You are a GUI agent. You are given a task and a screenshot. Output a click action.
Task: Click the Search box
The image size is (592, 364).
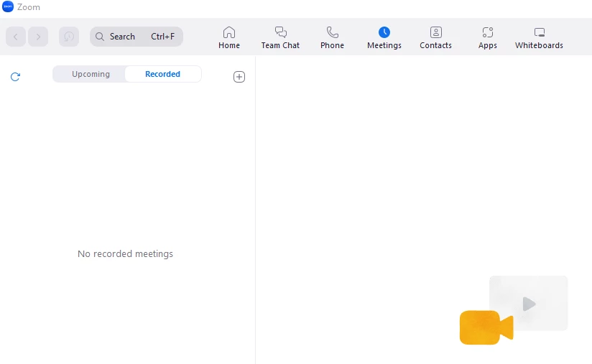137,37
